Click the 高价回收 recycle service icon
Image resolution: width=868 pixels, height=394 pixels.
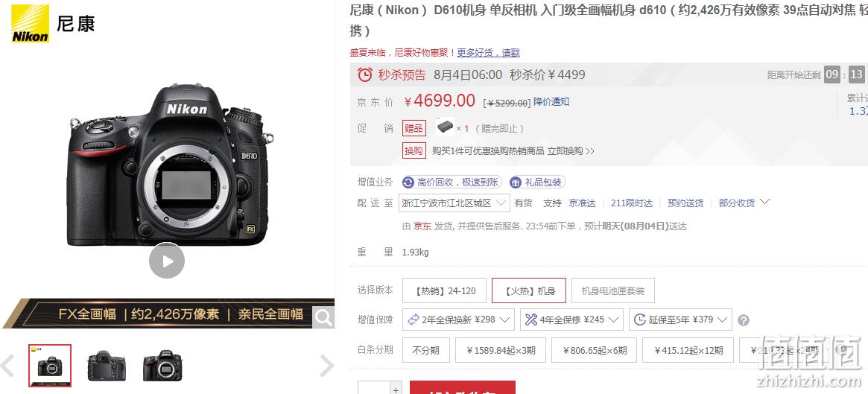click(x=408, y=182)
